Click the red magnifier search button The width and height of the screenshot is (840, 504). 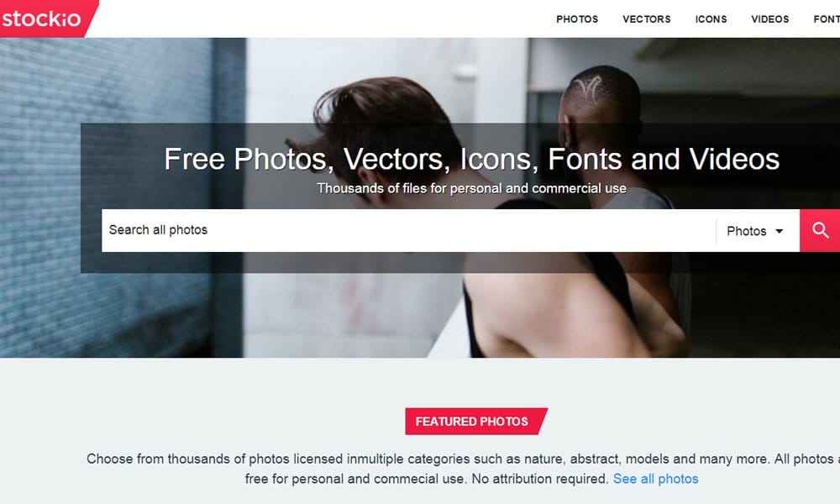click(x=820, y=230)
